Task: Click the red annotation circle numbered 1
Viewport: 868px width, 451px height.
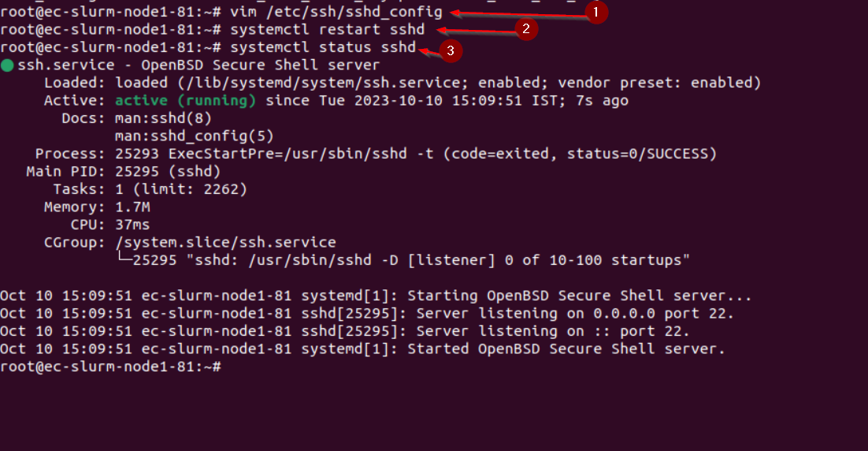Action: coord(595,12)
